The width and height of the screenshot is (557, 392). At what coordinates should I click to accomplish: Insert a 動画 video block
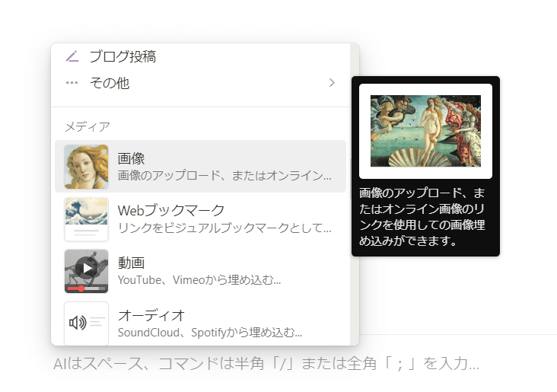(x=200, y=271)
